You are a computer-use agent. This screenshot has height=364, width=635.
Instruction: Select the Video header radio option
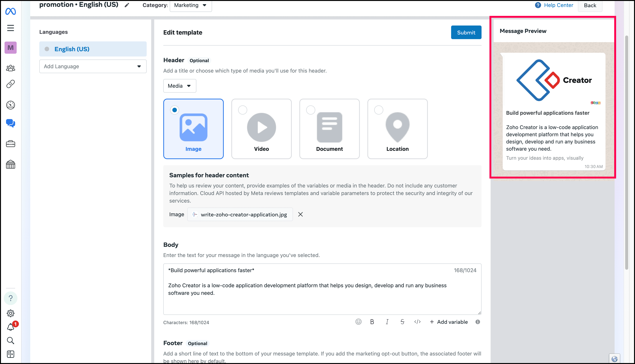pos(242,110)
